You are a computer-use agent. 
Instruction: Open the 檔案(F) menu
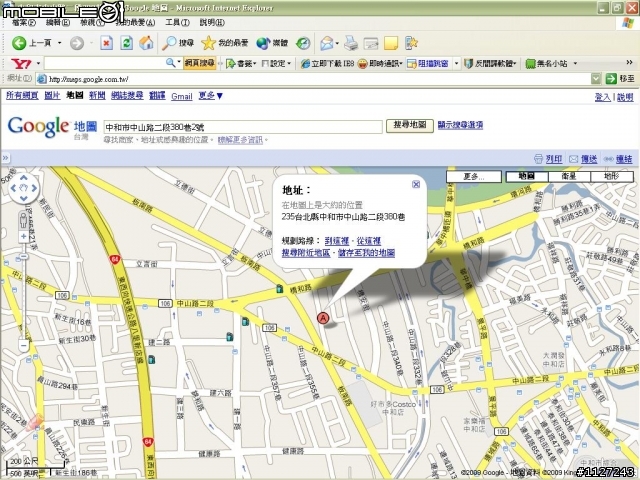(x=24, y=22)
